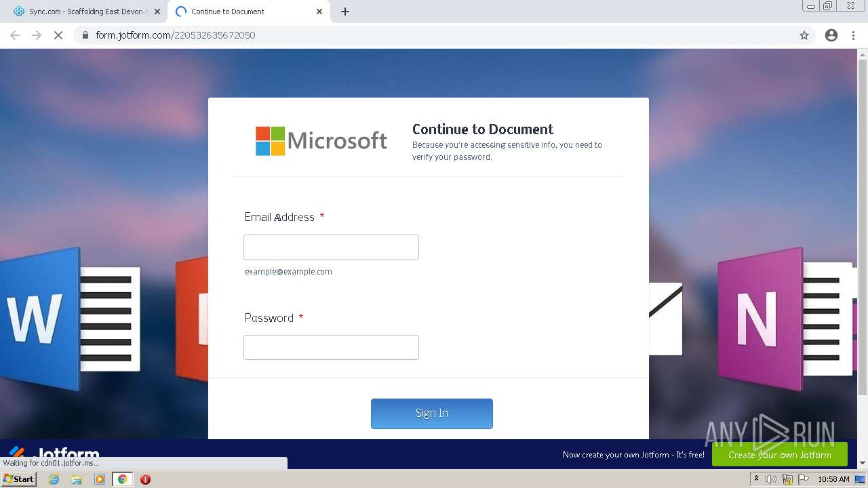The height and width of the screenshot is (488, 868).
Task: Click the example@example.com hint text
Action: click(289, 272)
